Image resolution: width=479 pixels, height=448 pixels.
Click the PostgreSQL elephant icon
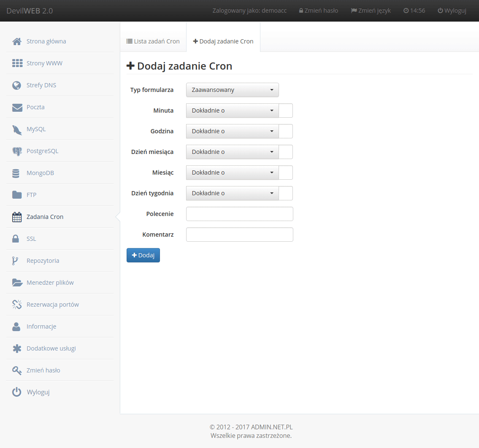[x=17, y=151]
